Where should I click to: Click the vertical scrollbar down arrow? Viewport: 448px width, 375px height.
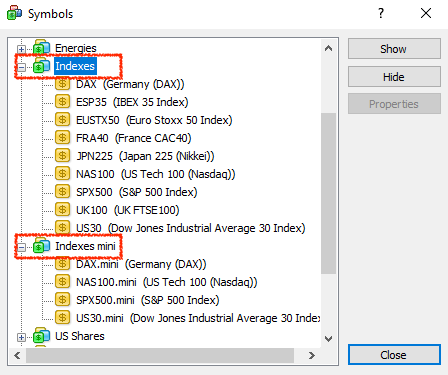point(328,339)
